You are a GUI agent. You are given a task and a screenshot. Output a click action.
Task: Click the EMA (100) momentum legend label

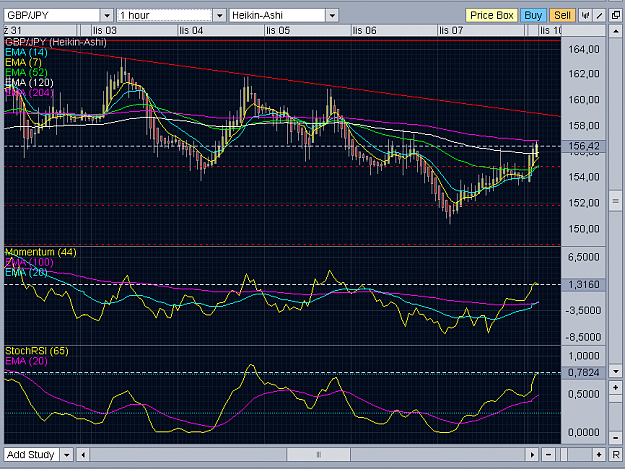29,263
